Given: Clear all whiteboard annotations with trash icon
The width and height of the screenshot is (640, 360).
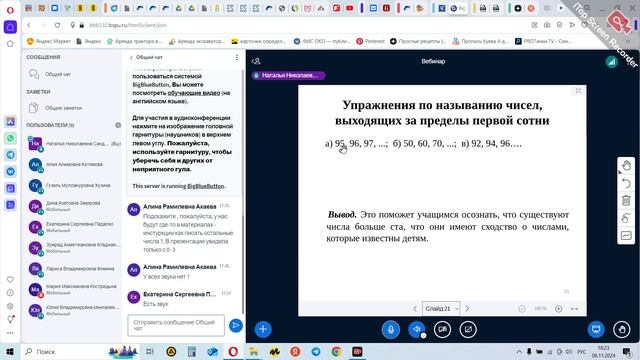Looking at the screenshot, I should click(626, 200).
